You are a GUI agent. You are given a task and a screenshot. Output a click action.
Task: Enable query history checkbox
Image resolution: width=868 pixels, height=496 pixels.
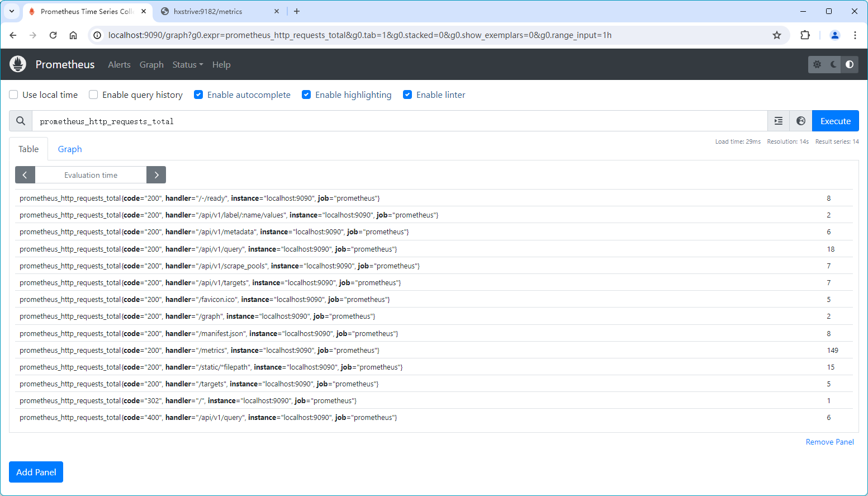(93, 95)
